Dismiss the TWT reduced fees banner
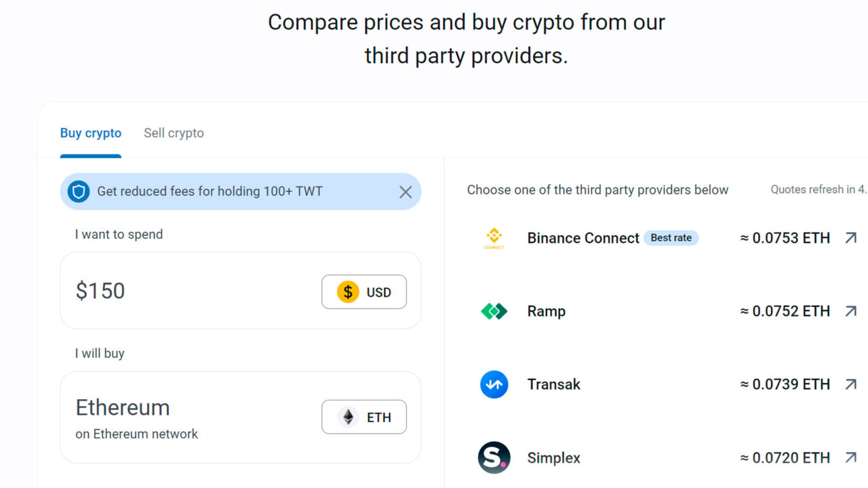Image resolution: width=868 pixels, height=488 pixels. 406,192
